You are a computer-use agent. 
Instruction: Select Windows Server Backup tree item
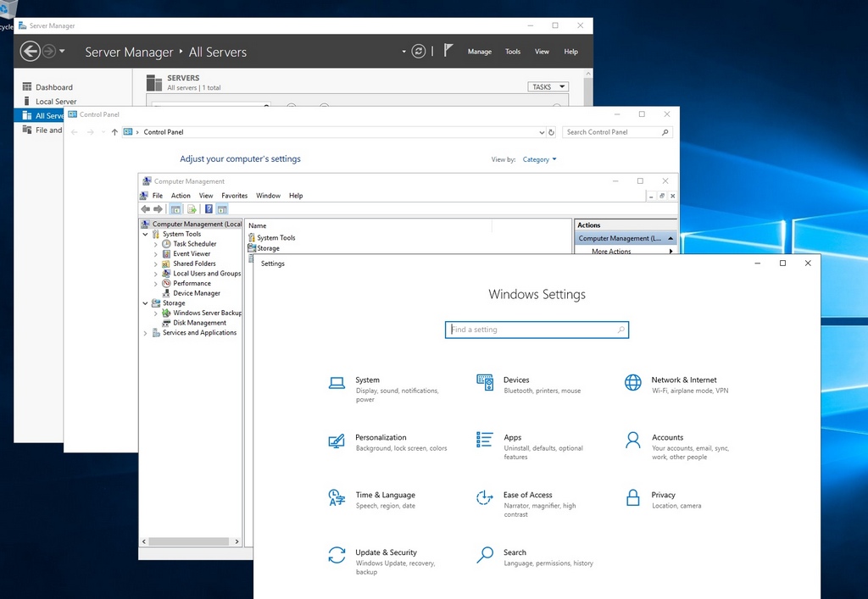[x=207, y=313]
